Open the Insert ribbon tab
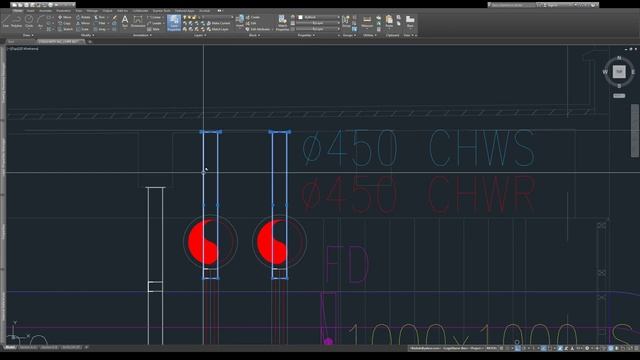640x360 pixels. pyautogui.click(x=31, y=11)
